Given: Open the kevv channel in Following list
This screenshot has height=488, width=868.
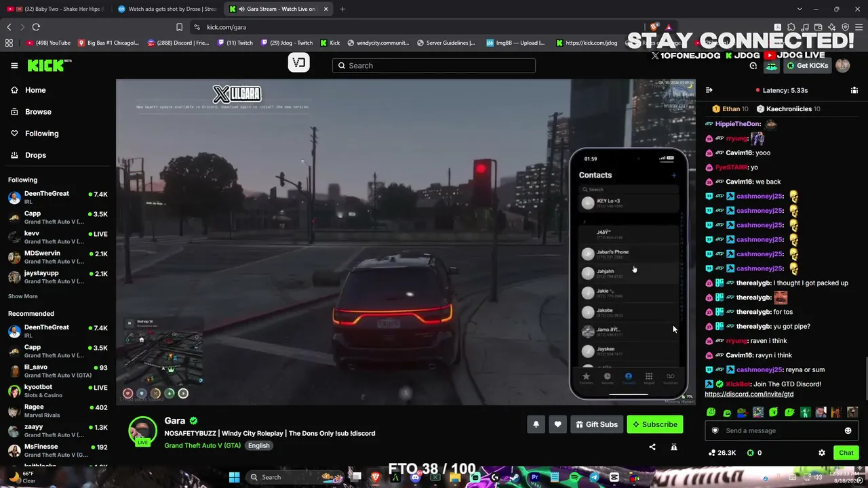Looking at the screenshot, I should [58, 237].
